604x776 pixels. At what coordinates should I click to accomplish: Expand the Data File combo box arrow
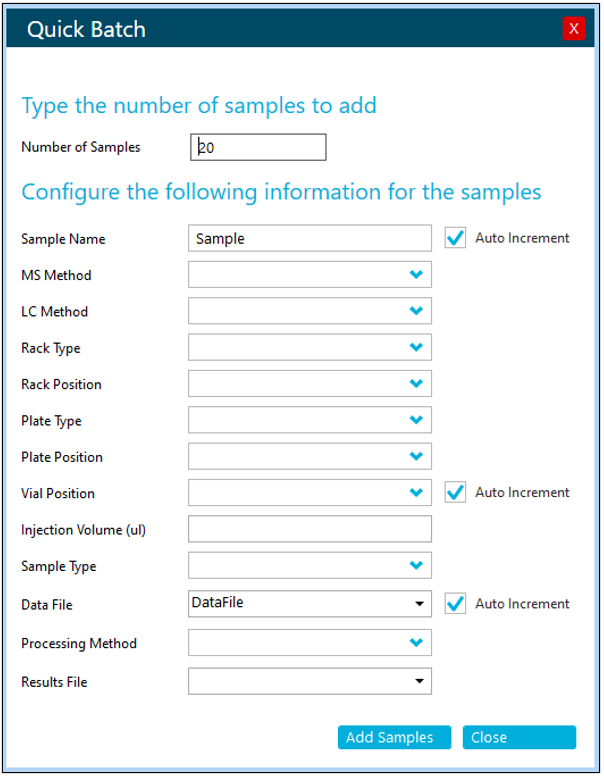point(419,603)
